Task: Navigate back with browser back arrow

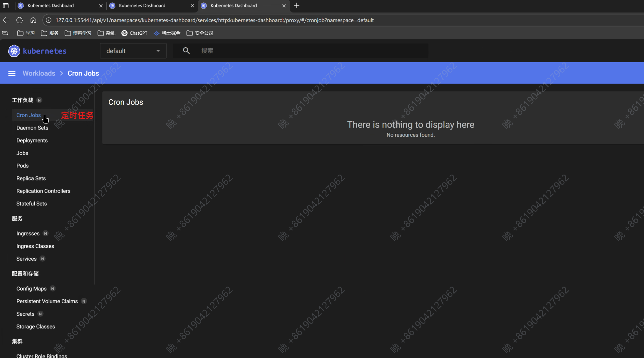Action: pos(6,20)
